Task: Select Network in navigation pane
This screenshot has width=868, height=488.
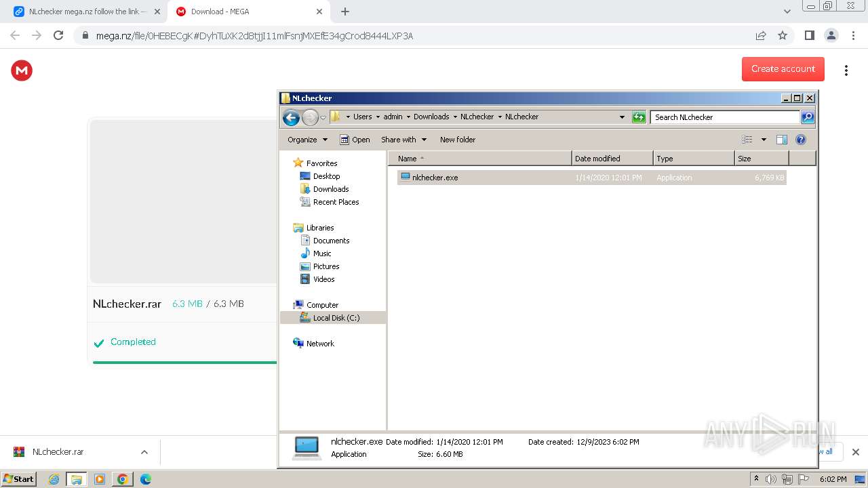Action: coord(320,344)
